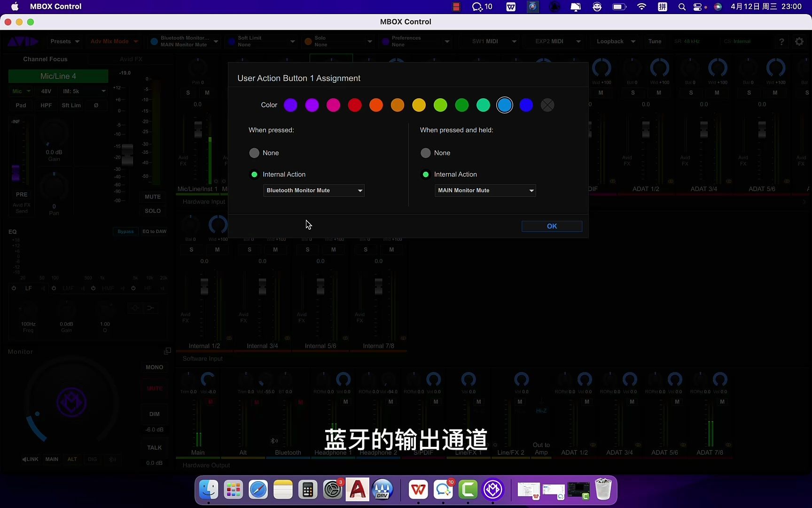Open Camtasia from the Dock

point(468,490)
